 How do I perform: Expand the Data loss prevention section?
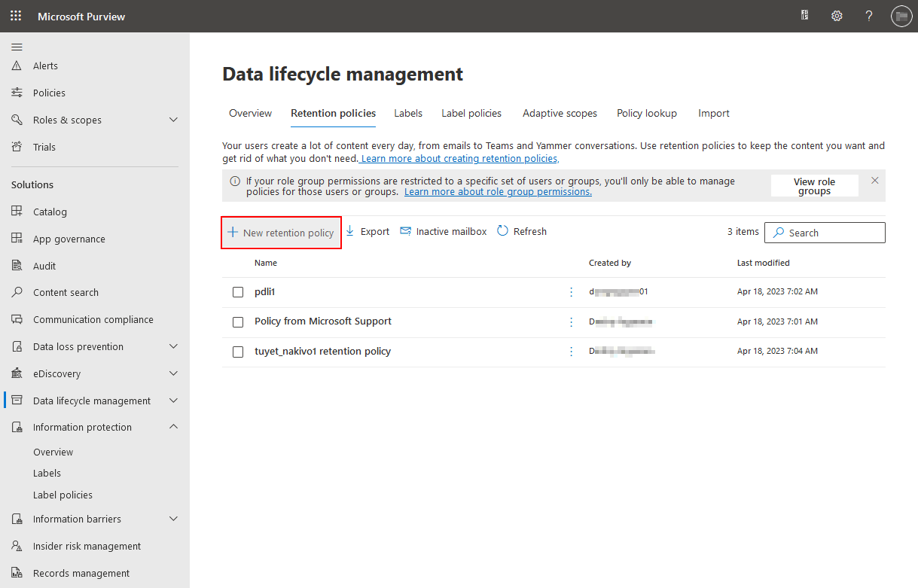(174, 346)
